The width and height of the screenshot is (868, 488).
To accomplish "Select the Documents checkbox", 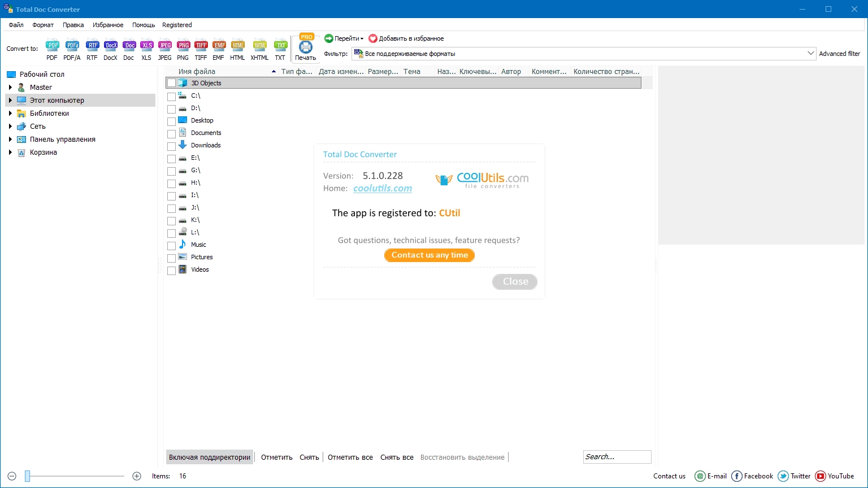I will pos(172,134).
